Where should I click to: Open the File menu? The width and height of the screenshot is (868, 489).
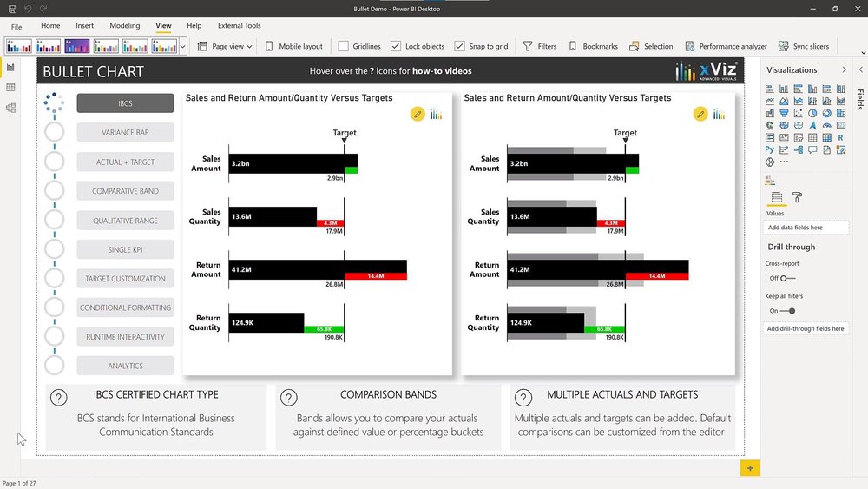click(x=16, y=26)
